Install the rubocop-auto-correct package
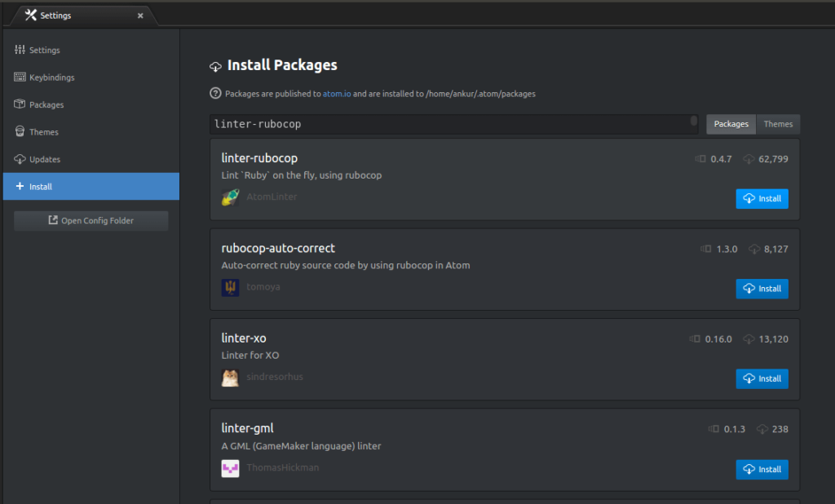835x504 pixels. (x=762, y=289)
